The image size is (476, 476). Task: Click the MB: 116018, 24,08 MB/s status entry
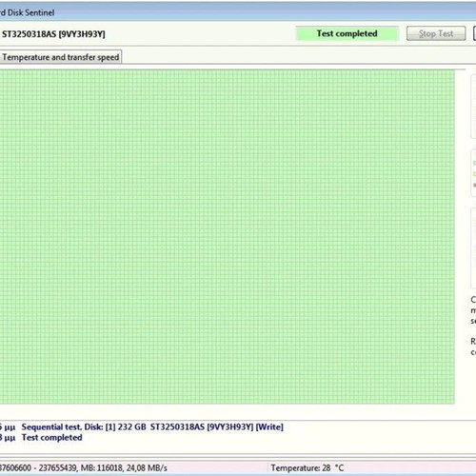coord(124,467)
